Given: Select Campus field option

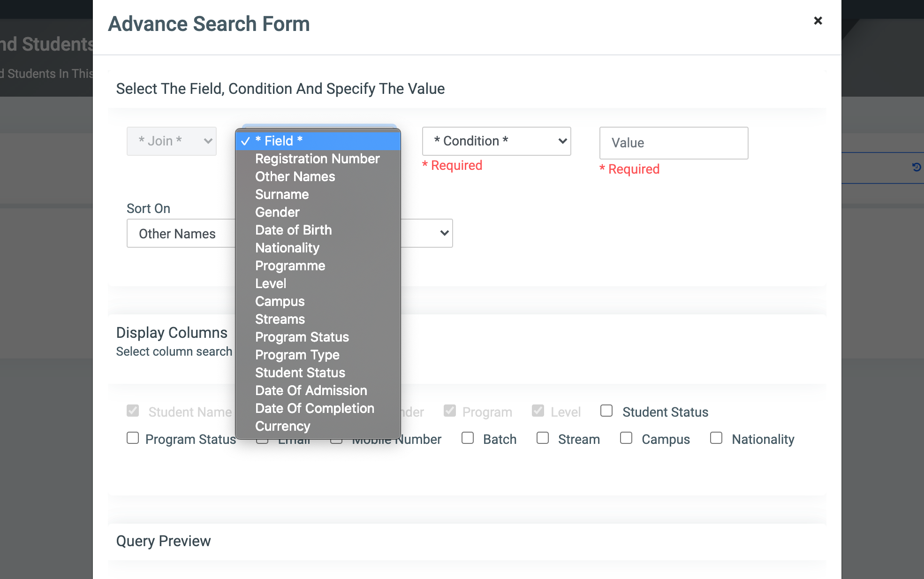Looking at the screenshot, I should [x=280, y=301].
